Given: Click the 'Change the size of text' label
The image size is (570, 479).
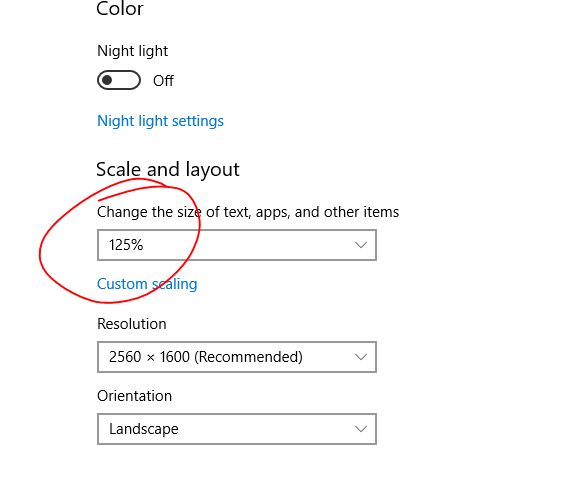Looking at the screenshot, I should coord(248,212).
